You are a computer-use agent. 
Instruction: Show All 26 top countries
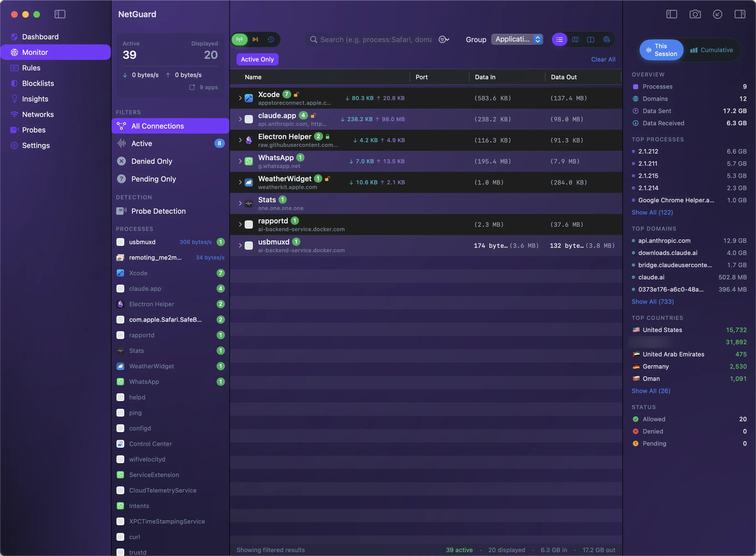click(651, 391)
